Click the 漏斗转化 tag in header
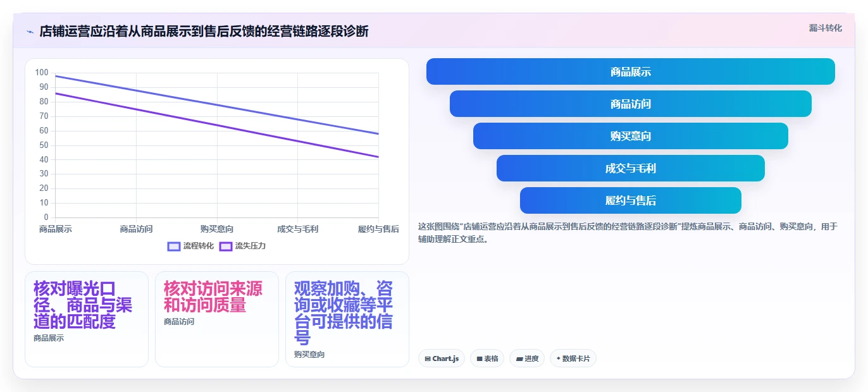 pos(825,28)
